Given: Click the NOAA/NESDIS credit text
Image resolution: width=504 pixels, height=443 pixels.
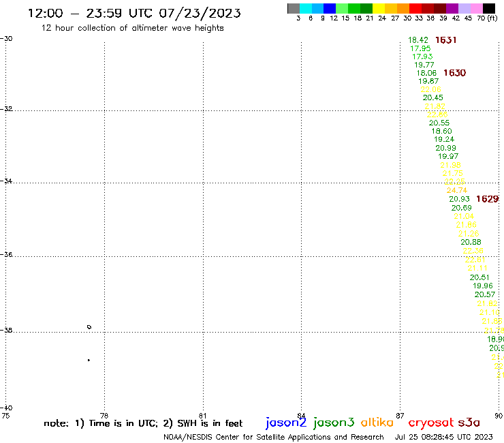Looking at the screenshot, I should (274, 438).
